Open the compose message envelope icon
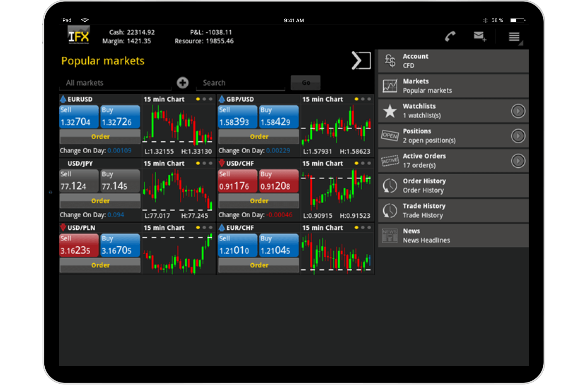The height and width of the screenshot is (392, 588). click(479, 36)
